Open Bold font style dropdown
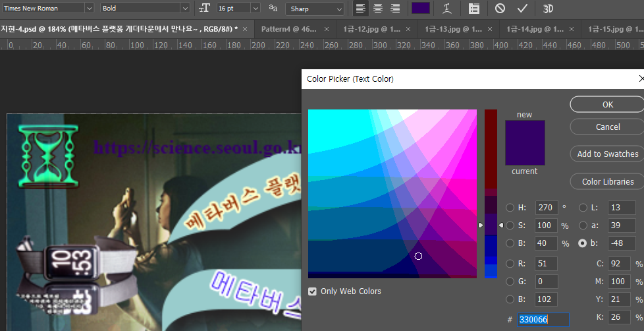Screen dimensions: 644x331 pos(185,8)
